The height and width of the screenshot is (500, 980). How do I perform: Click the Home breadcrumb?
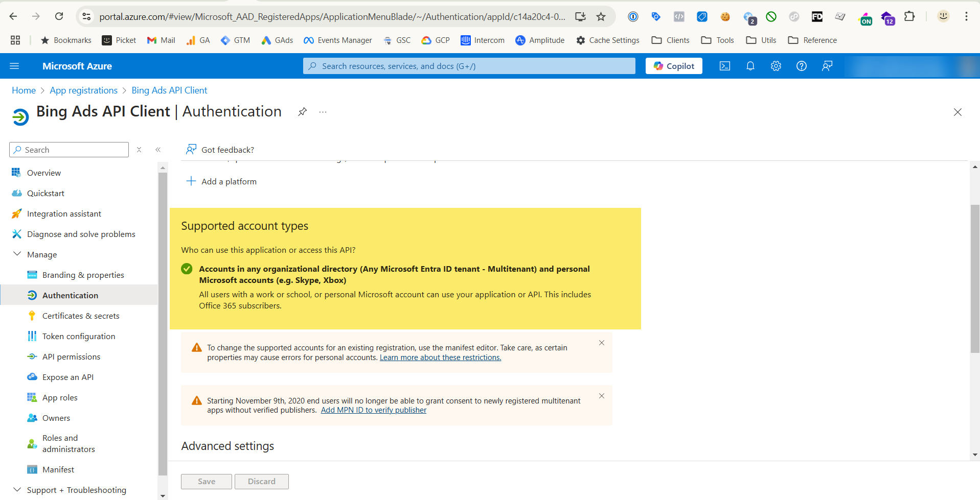coord(24,90)
